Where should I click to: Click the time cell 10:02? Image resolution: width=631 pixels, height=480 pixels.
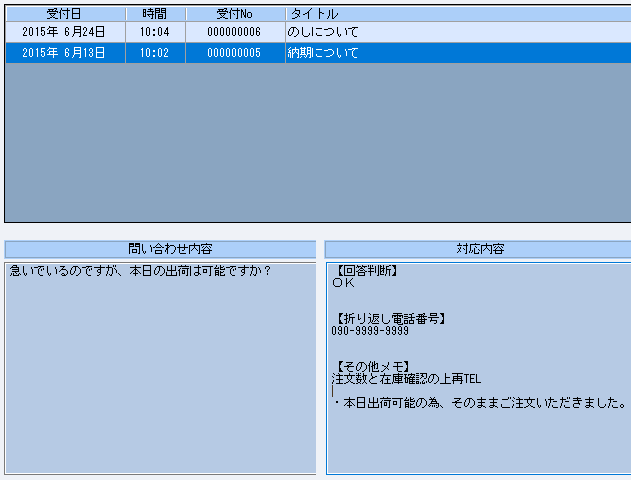tap(155, 53)
